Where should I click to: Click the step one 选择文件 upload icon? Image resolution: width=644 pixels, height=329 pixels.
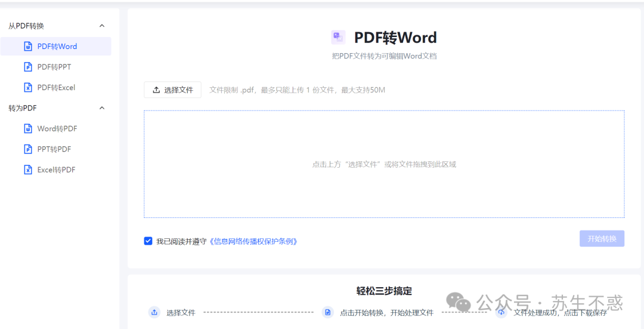(x=154, y=312)
